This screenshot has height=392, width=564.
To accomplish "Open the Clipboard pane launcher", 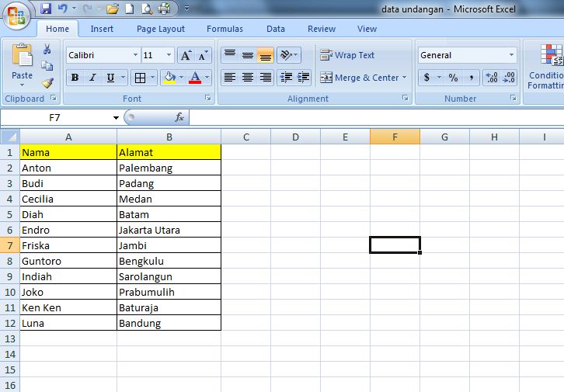I will pos(54,98).
